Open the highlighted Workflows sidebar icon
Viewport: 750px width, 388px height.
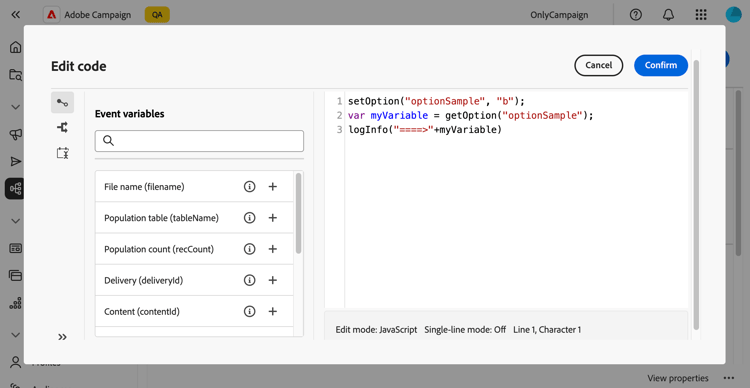coord(14,188)
